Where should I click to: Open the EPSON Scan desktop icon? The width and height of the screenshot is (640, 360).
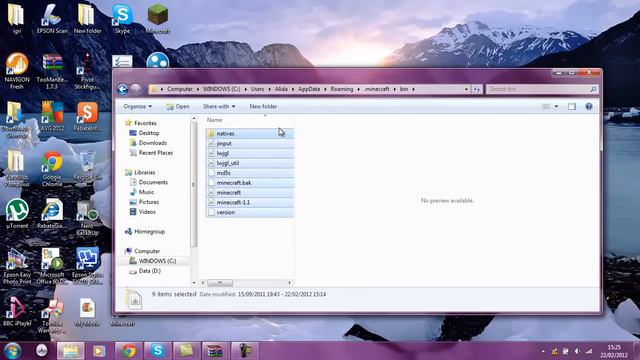point(52,19)
